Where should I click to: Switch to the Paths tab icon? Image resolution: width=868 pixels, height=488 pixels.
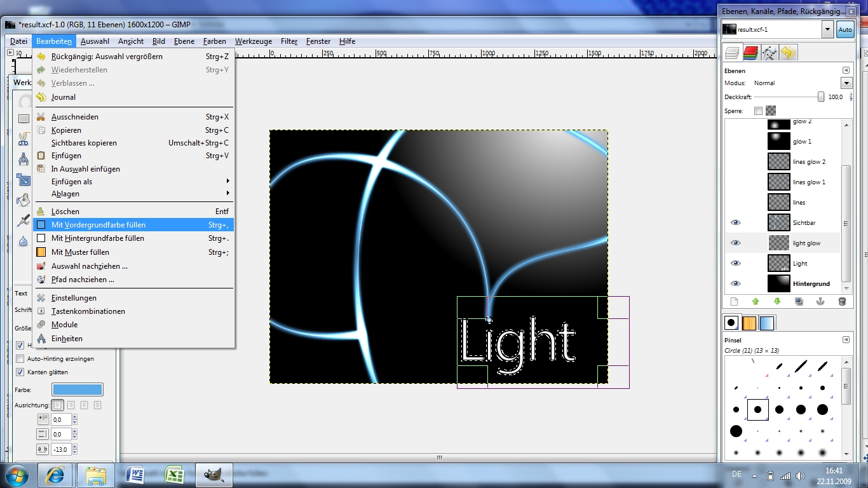[770, 52]
